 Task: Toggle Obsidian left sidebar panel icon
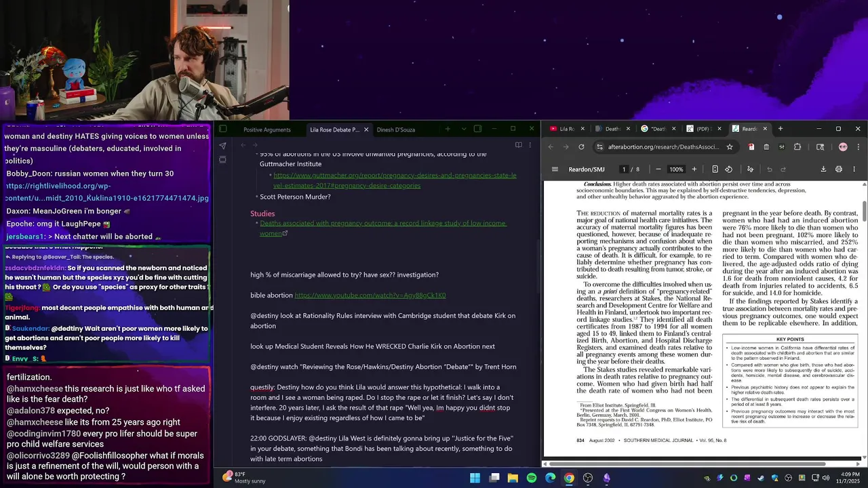coord(222,129)
